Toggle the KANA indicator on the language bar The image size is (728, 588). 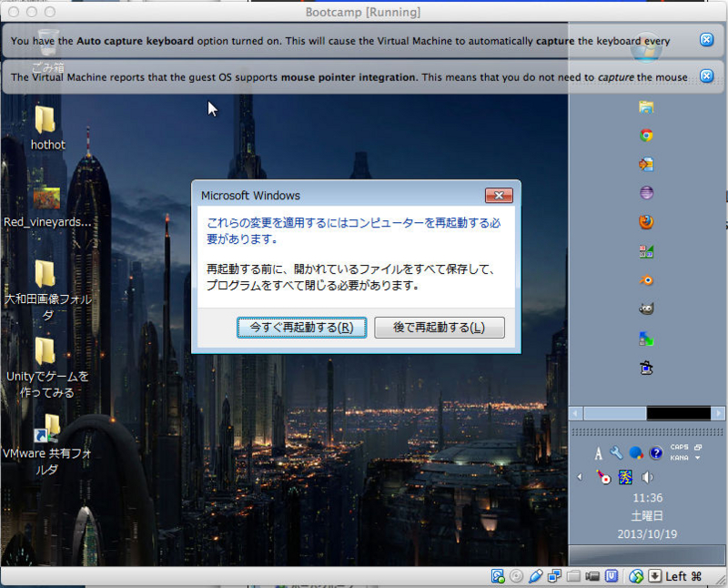pyautogui.click(x=679, y=458)
